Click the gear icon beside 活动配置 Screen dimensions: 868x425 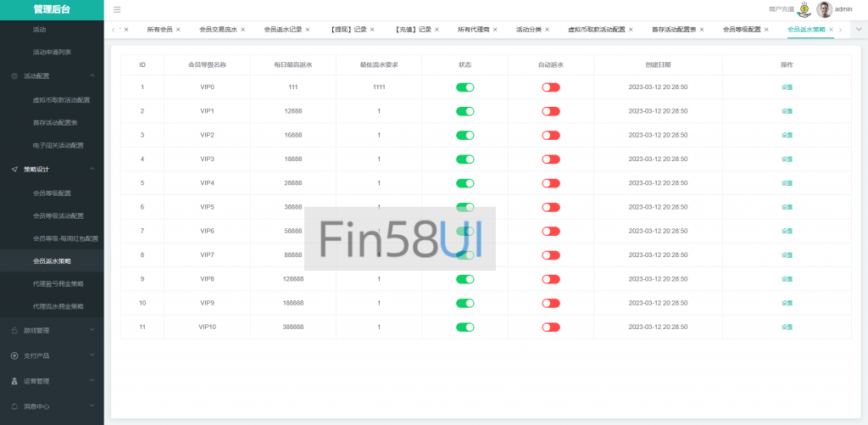14,76
